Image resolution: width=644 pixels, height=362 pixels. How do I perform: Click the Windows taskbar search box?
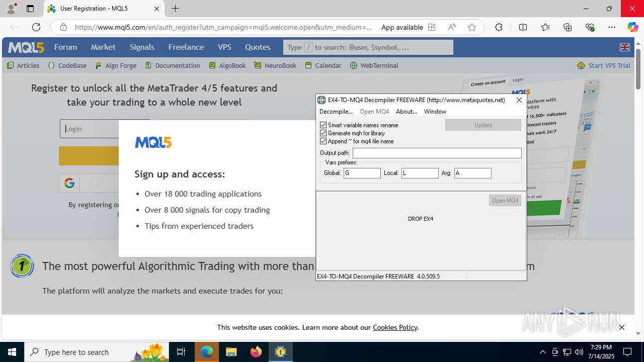(x=98, y=352)
